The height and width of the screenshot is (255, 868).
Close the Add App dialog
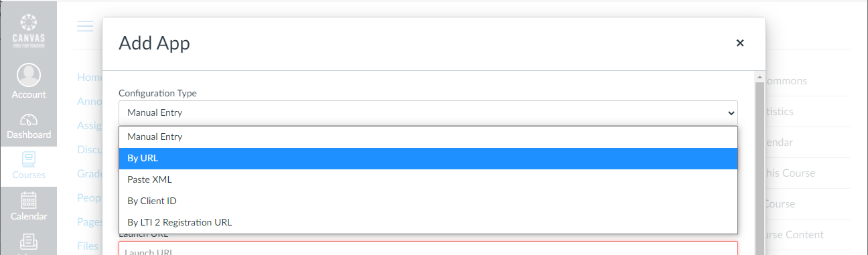(x=740, y=43)
